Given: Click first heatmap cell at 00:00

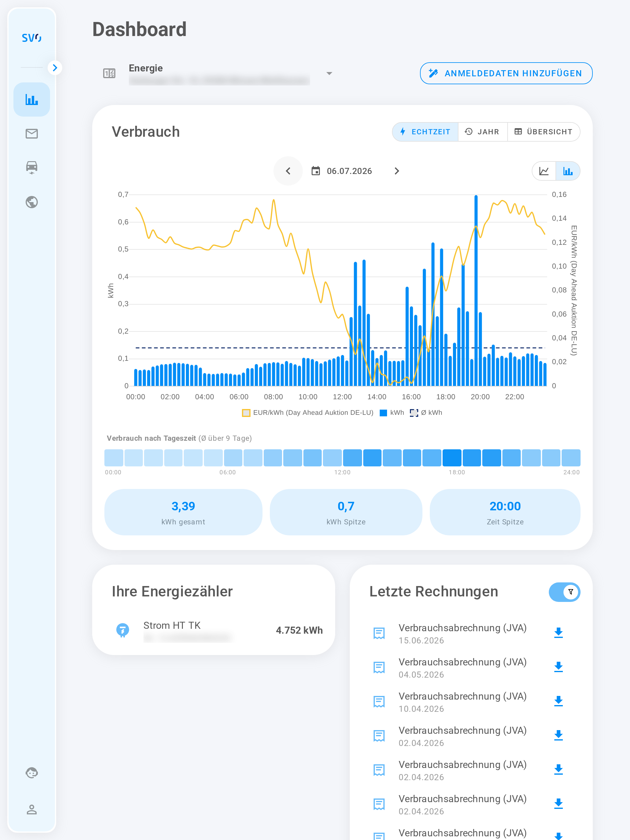Looking at the screenshot, I should click(114, 458).
